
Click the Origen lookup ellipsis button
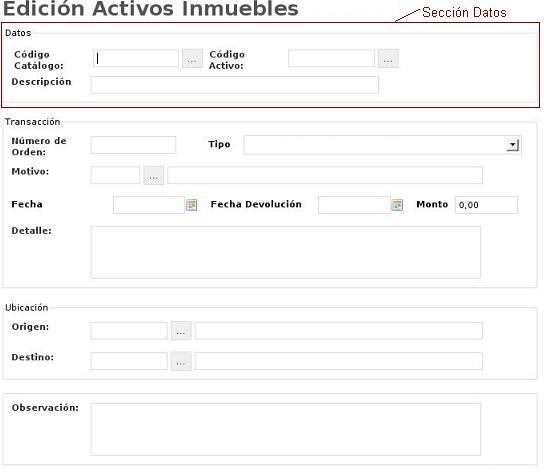181,331
